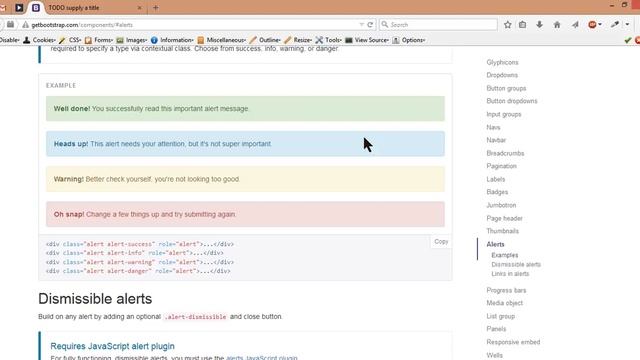
Task: Copy the alert code snippet
Action: pos(441,242)
